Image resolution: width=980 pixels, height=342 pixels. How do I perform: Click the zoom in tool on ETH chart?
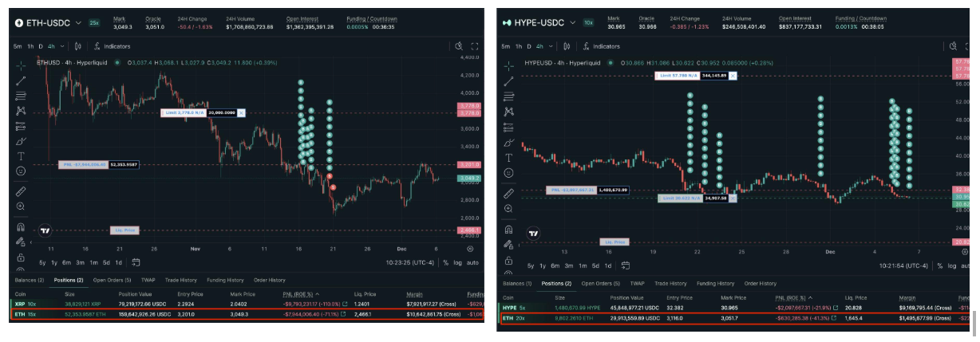point(21,206)
